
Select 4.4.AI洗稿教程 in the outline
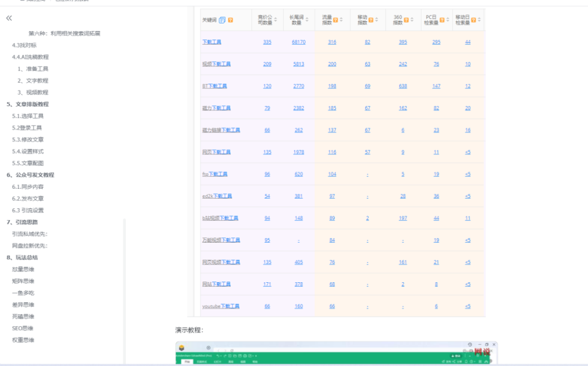coord(30,57)
